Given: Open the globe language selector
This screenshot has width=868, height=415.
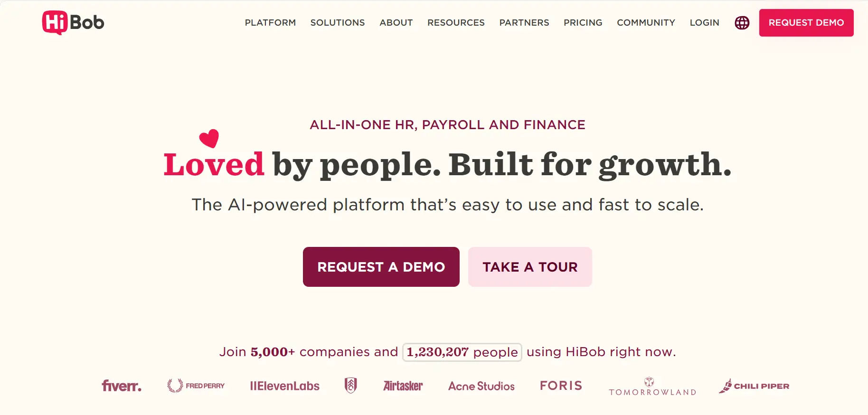Looking at the screenshot, I should [x=742, y=23].
